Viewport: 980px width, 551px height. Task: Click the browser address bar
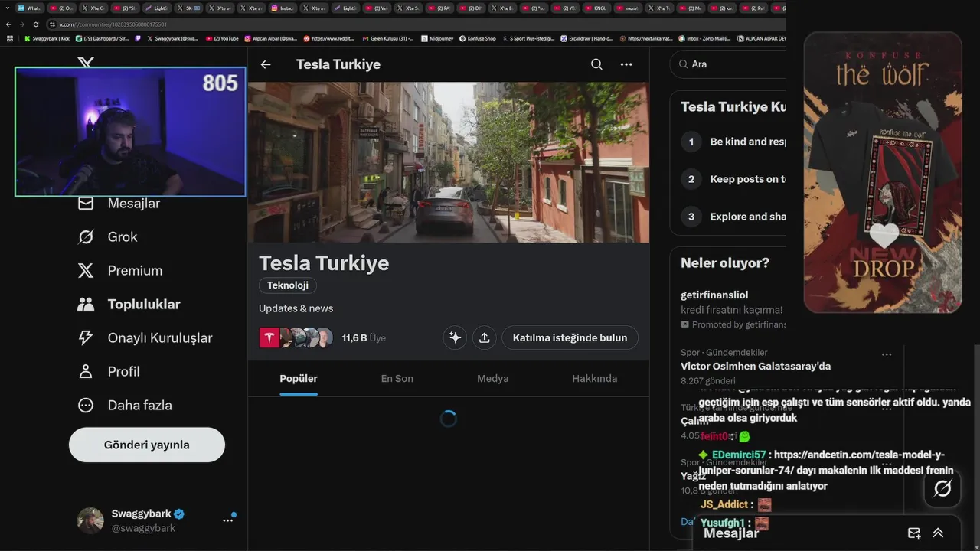413,24
